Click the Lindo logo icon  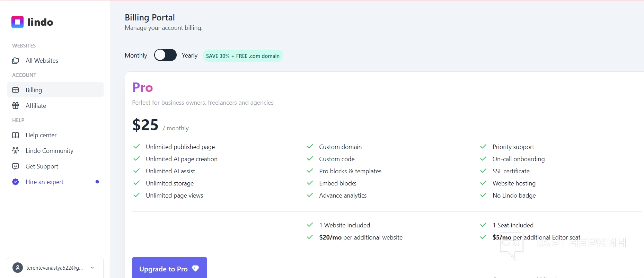click(x=17, y=22)
